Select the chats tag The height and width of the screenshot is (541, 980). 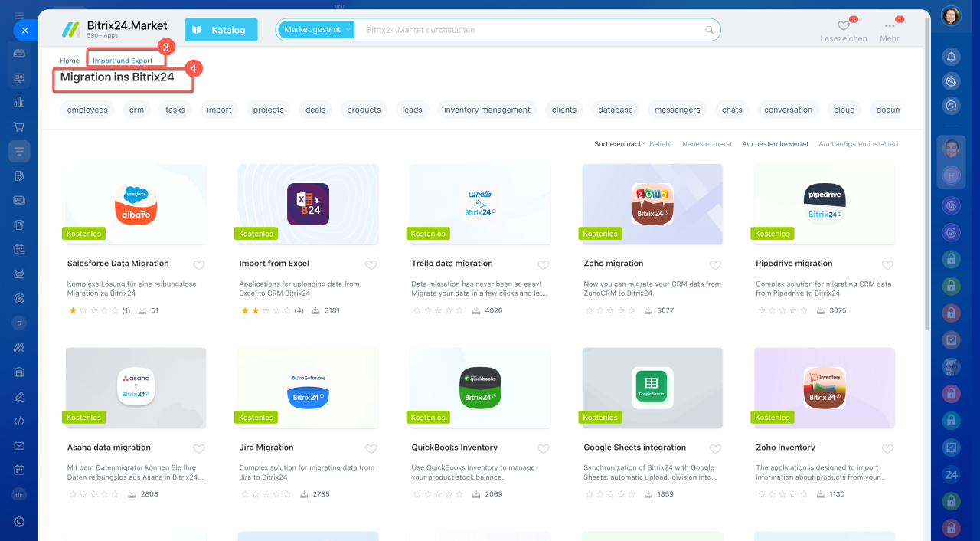pyautogui.click(x=733, y=110)
